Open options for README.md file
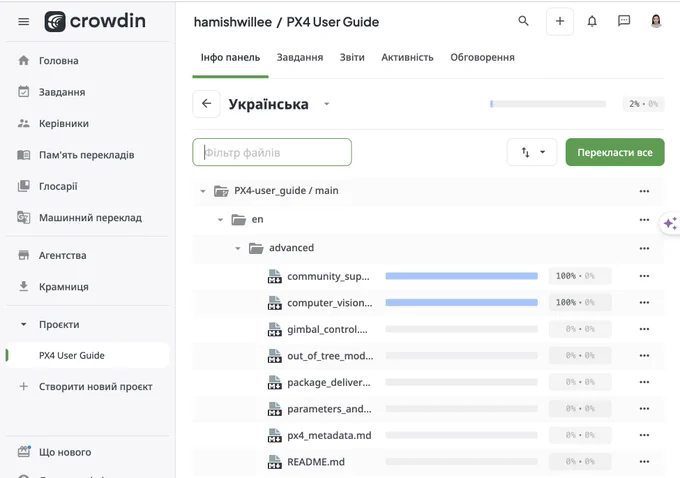 coord(644,462)
